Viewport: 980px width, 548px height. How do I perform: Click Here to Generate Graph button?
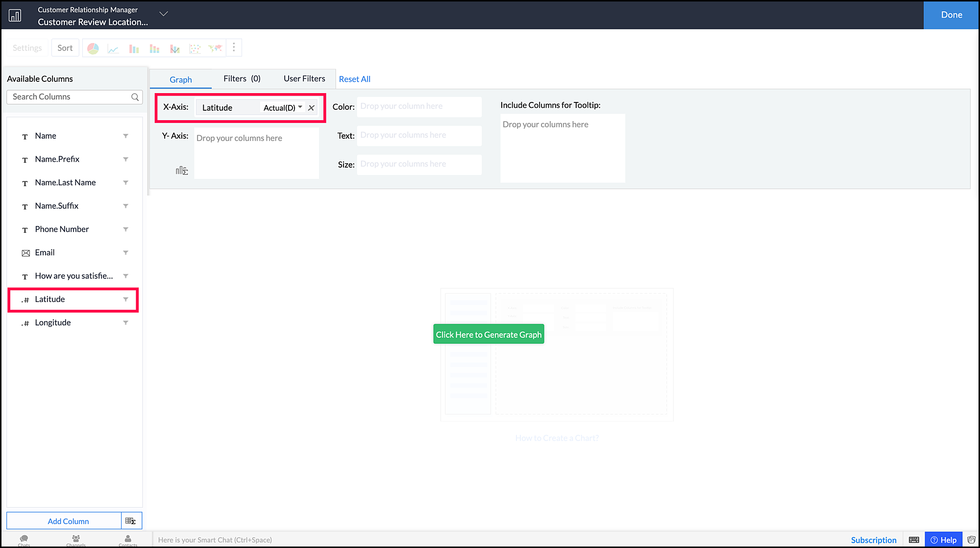[489, 334]
